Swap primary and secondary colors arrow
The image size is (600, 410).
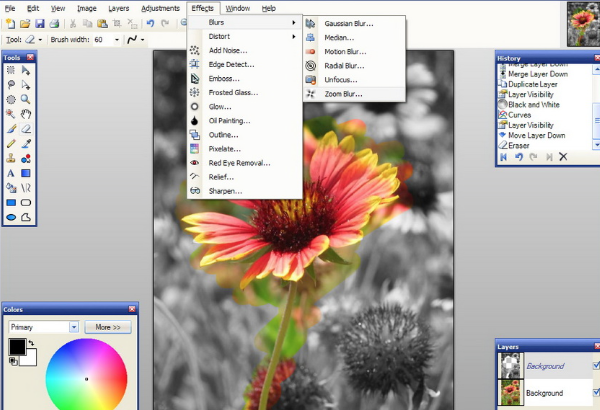31,343
